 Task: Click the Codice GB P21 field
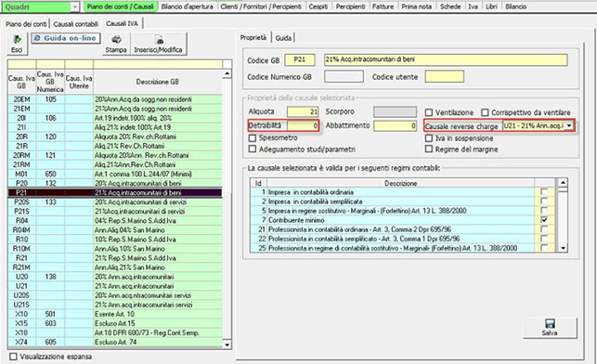(x=300, y=59)
